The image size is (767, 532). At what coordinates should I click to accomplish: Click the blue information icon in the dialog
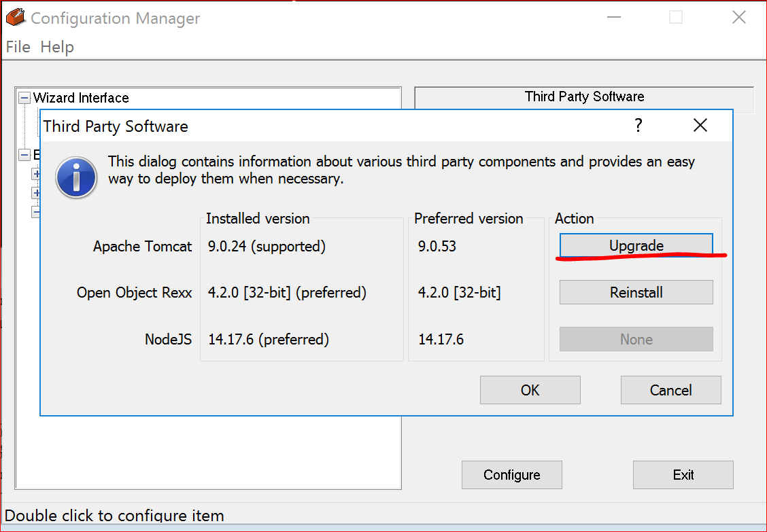click(x=76, y=178)
